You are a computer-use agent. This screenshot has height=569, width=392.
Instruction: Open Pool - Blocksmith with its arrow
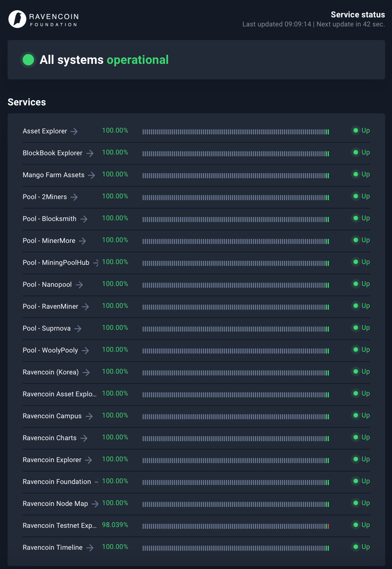[x=84, y=219]
